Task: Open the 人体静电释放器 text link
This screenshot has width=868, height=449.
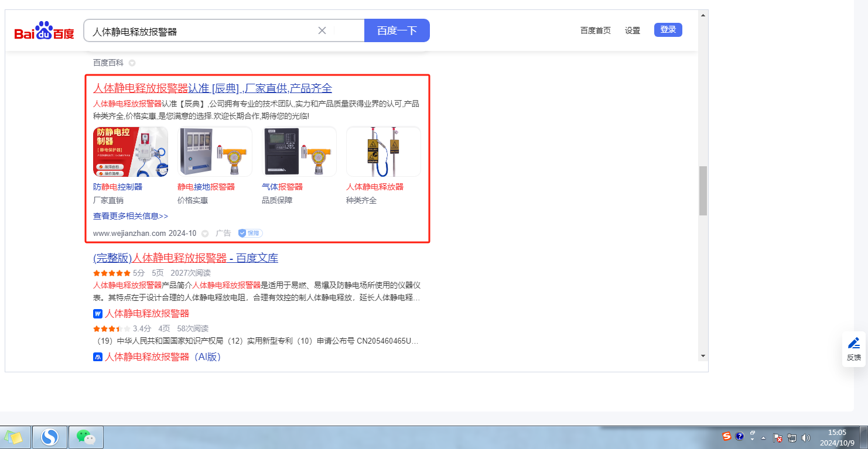Action: pos(375,187)
